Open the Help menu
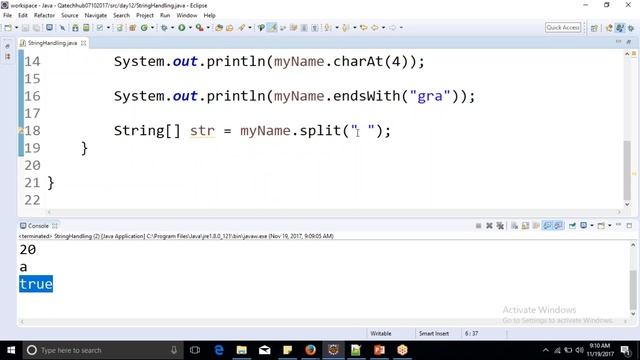Image resolution: width=640 pixels, height=360 pixels. point(209,15)
